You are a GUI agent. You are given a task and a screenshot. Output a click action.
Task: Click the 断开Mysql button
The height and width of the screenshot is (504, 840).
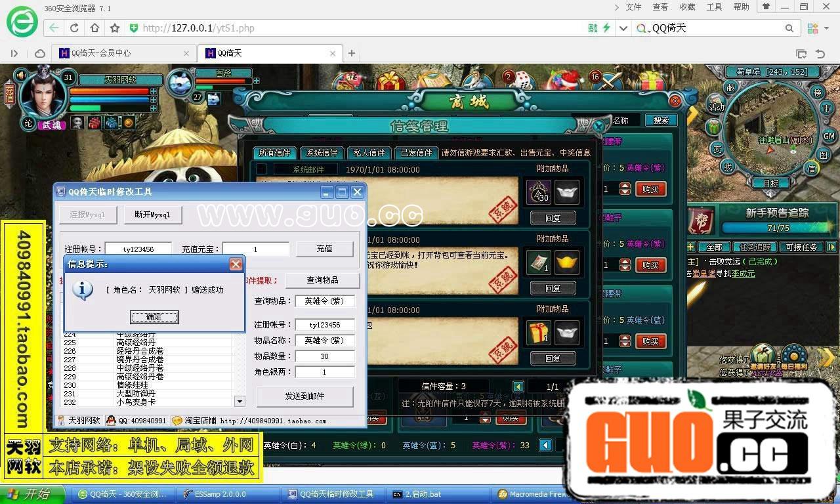(x=153, y=215)
